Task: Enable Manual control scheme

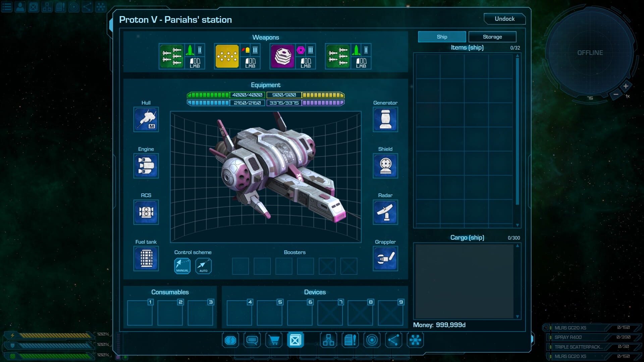Action: 182,266
